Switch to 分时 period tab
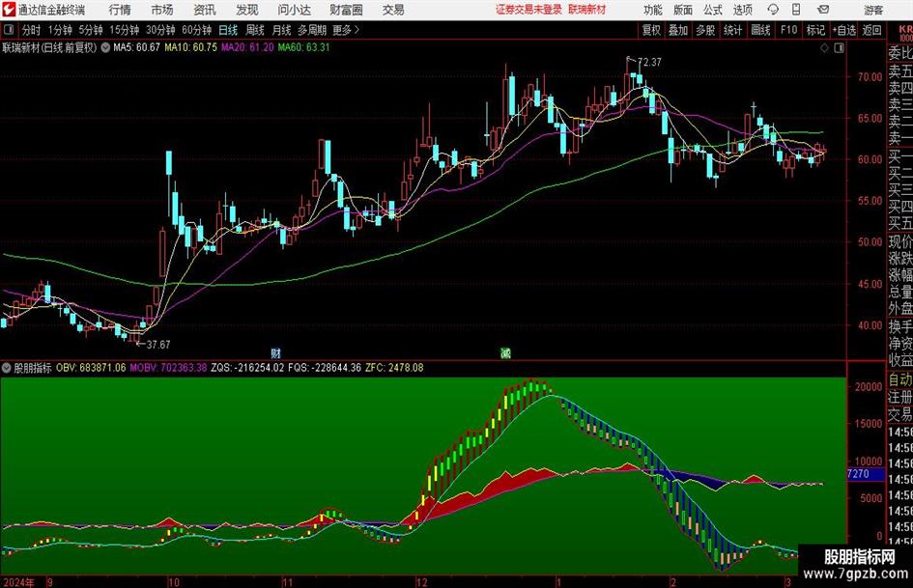The image size is (913, 588). coord(32,30)
